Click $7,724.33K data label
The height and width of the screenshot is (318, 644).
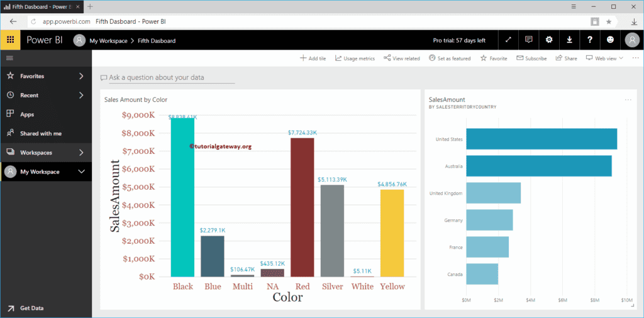(303, 133)
